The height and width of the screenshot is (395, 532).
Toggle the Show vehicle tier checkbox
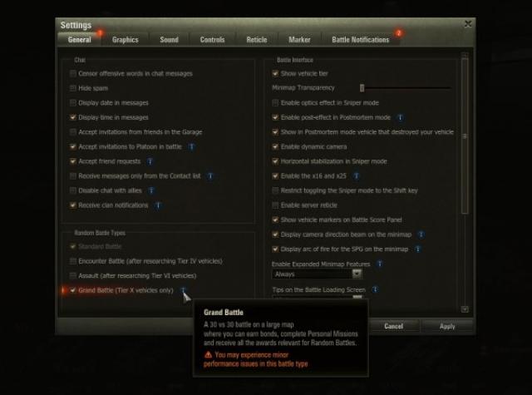(x=275, y=74)
